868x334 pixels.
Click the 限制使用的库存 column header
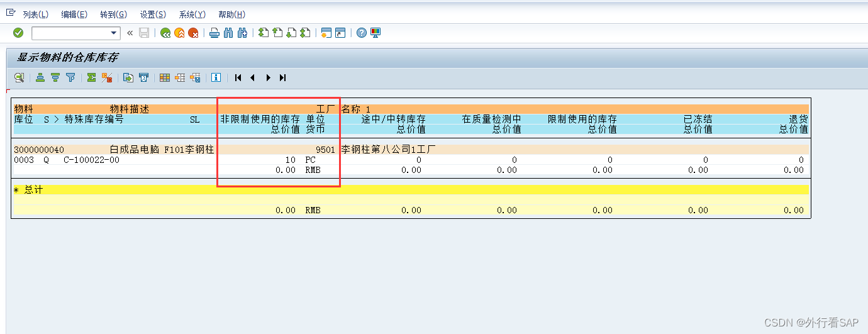pyautogui.click(x=582, y=119)
